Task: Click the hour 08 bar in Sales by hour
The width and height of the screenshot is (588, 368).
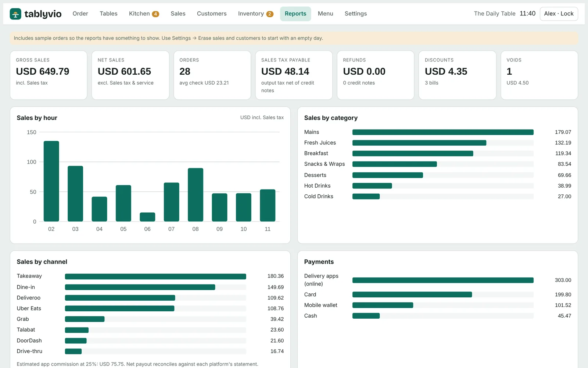Action: pyautogui.click(x=196, y=195)
